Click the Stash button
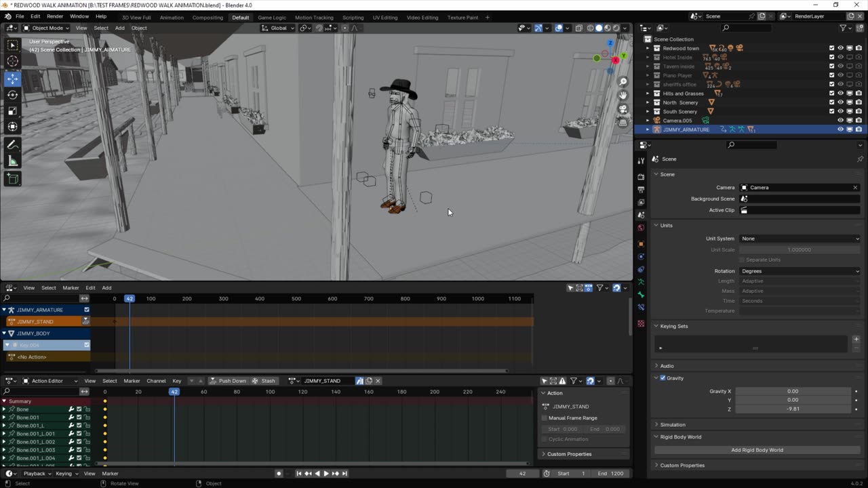Image resolution: width=868 pixels, height=488 pixels. (264, 381)
